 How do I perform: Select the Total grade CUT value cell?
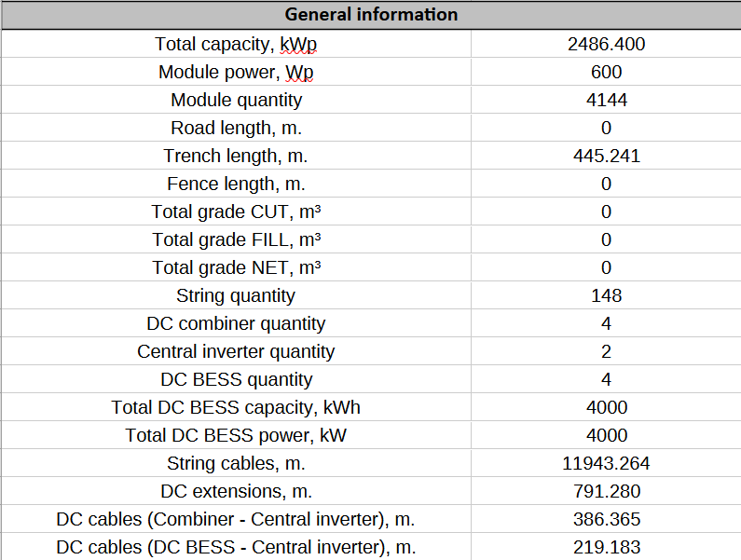coord(607,212)
